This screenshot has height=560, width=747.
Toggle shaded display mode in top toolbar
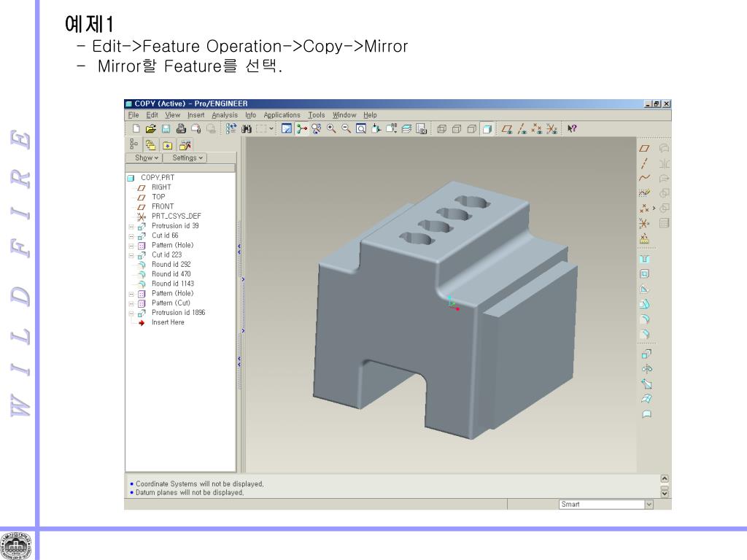[487, 129]
